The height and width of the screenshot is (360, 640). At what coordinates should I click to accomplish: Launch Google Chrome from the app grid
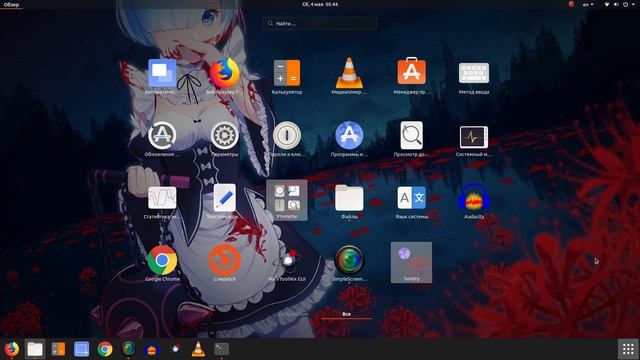[162, 260]
